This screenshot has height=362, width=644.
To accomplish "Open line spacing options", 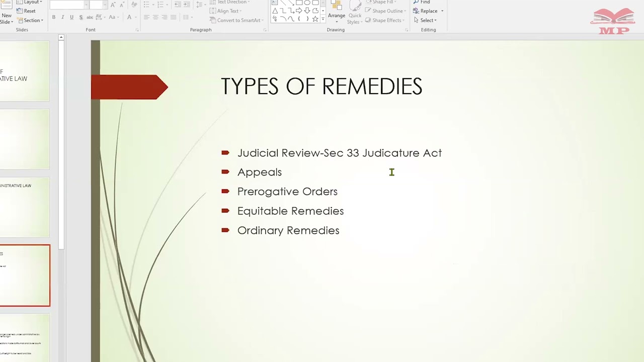I will (x=201, y=4).
